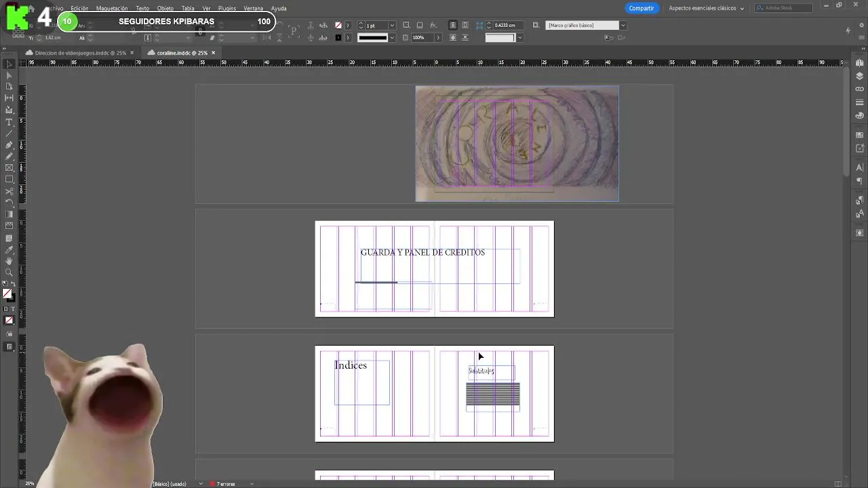Open the Layers panel icon
The width and height of the screenshot is (868, 488).
coord(860,76)
